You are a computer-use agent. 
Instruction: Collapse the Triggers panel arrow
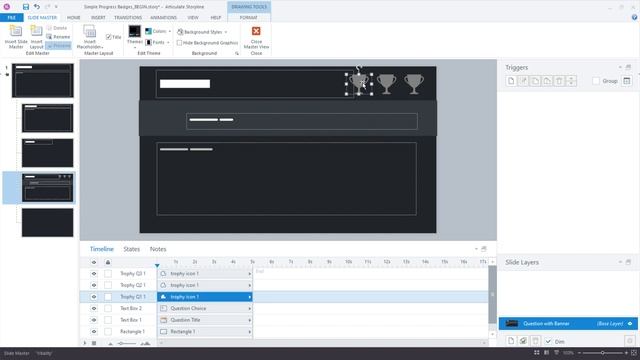click(x=620, y=67)
